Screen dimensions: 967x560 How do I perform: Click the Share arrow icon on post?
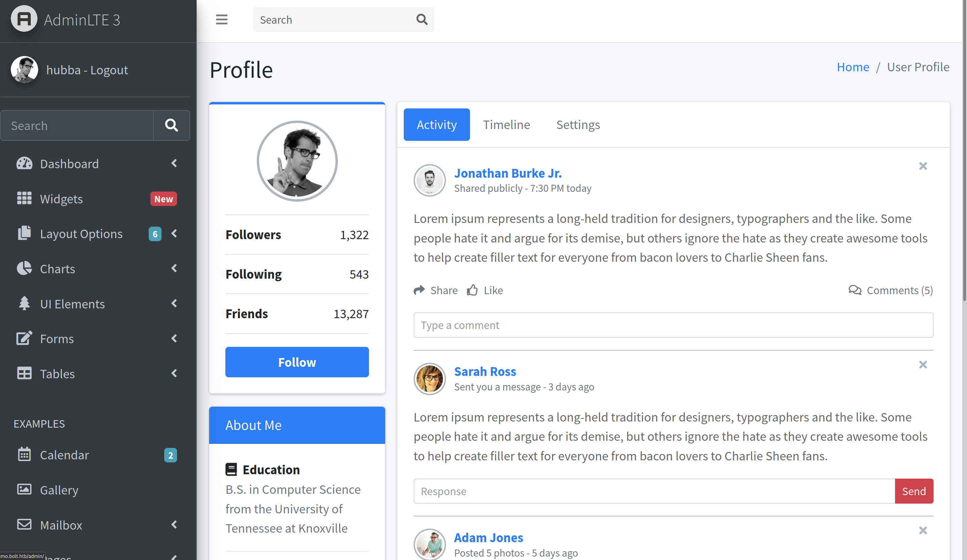point(419,290)
